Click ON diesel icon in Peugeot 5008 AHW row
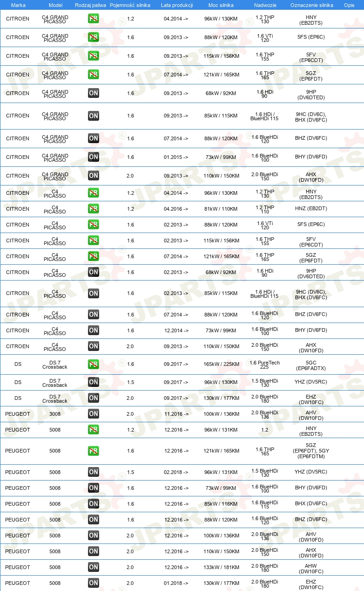364x591 pixels. coord(94,567)
